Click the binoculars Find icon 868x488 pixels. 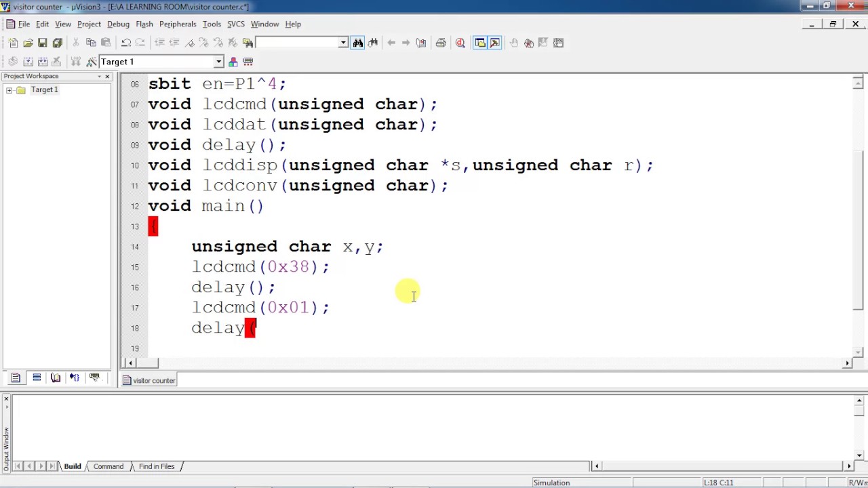pyautogui.click(x=358, y=43)
